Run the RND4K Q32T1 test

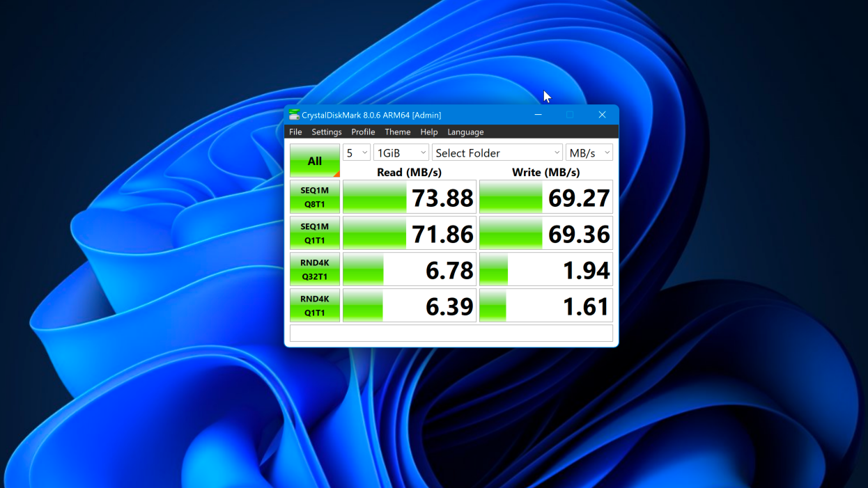point(315,269)
